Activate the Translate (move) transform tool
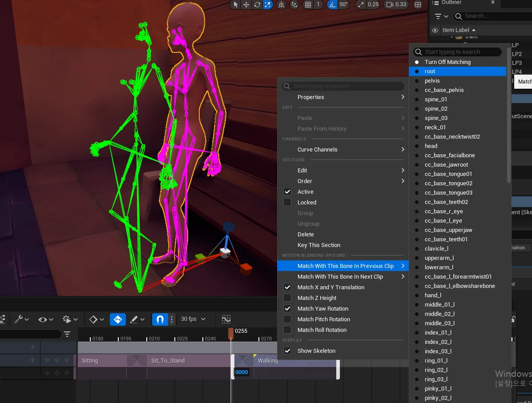The image size is (532, 403). click(x=246, y=4)
